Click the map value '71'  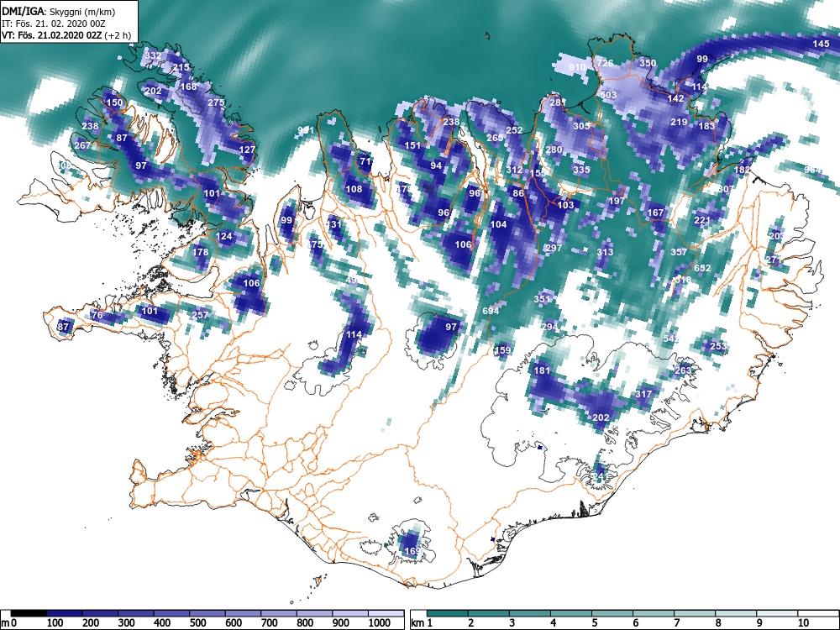tap(365, 161)
